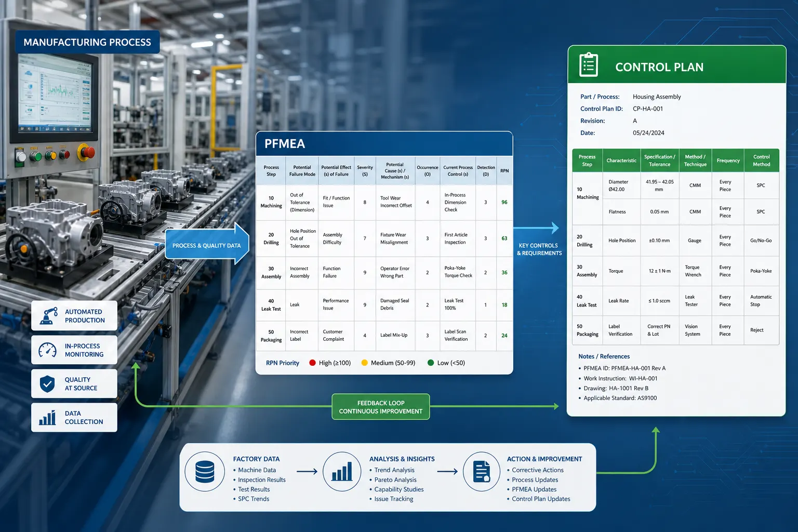798x532 pixels.
Task: Click SPC Trends under Factory Data
Action: pos(254,499)
